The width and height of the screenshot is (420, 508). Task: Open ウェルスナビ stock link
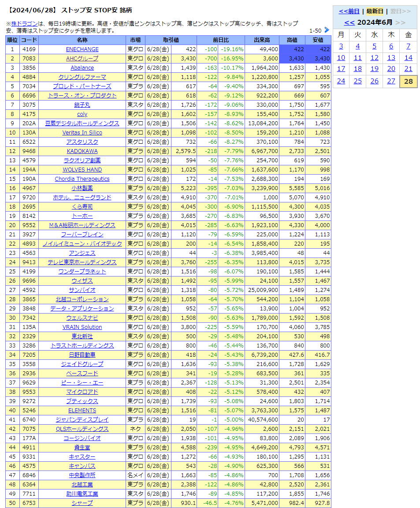click(x=82, y=318)
